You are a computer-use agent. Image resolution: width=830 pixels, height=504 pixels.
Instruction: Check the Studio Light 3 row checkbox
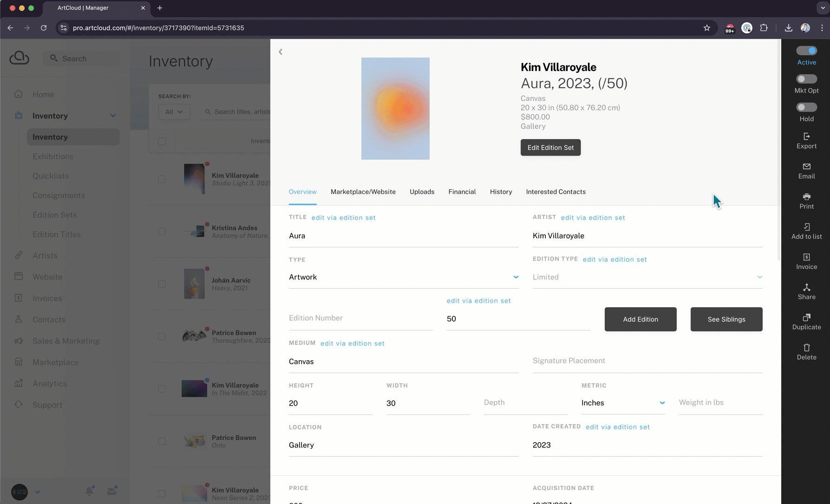click(162, 179)
